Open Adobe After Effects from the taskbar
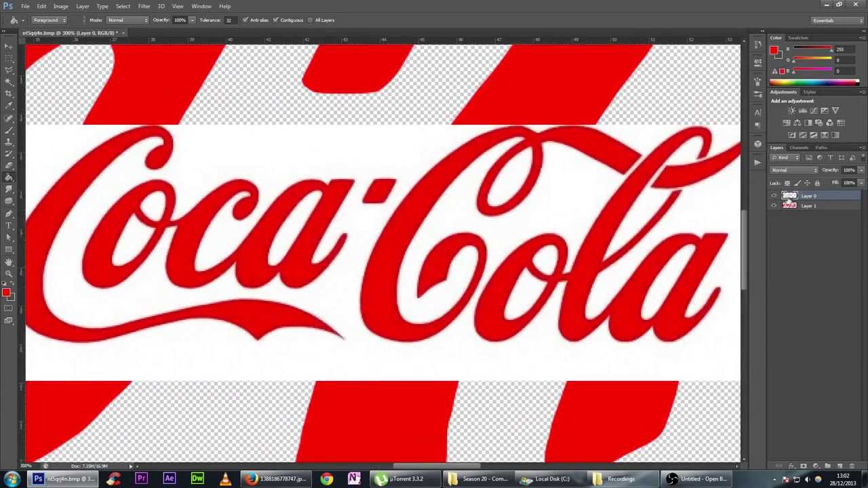 169,479
